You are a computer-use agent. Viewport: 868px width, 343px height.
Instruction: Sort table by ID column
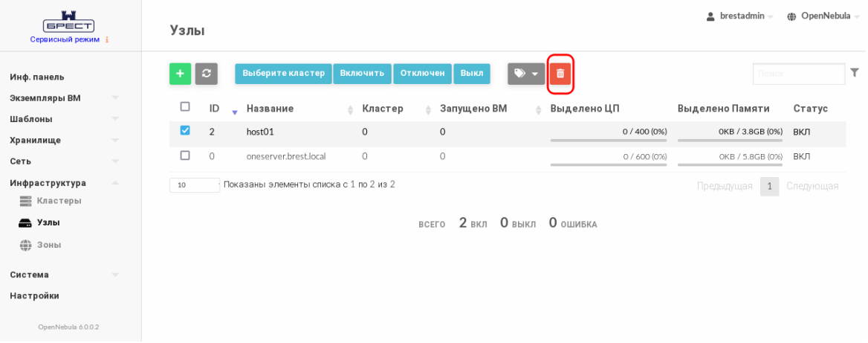(x=215, y=109)
